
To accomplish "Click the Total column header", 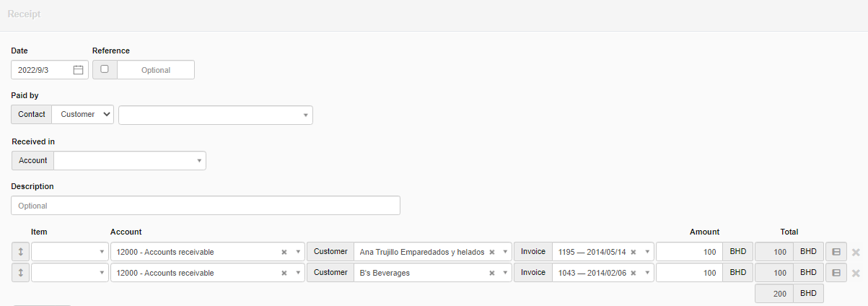I will [x=789, y=232].
